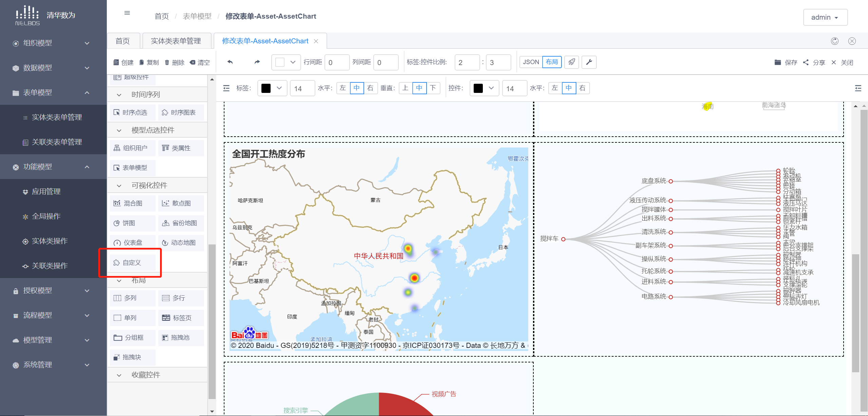This screenshot has width=868, height=416.
Task: Select the 单列 layout widget
Action: click(133, 318)
